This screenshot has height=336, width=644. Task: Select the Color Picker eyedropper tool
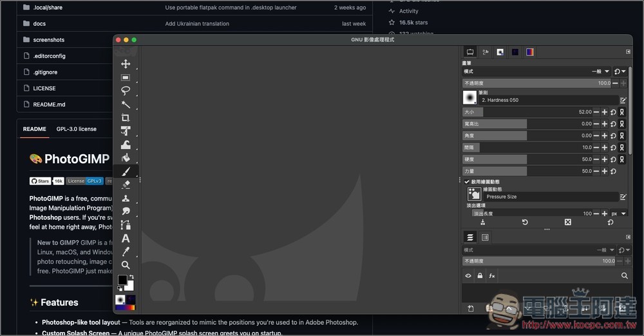[126, 252]
